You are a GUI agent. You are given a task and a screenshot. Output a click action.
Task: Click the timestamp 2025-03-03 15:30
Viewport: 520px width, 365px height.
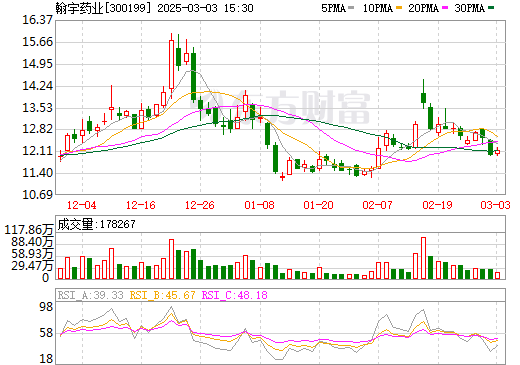point(205,8)
